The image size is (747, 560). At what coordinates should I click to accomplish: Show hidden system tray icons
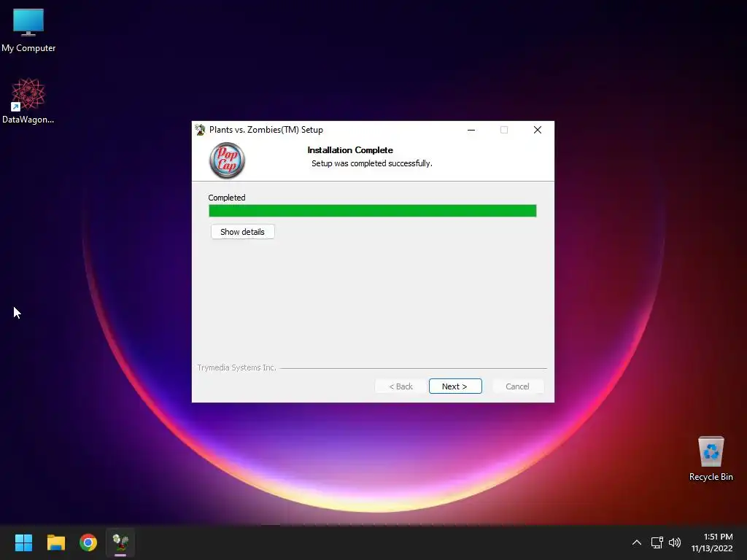coord(636,542)
